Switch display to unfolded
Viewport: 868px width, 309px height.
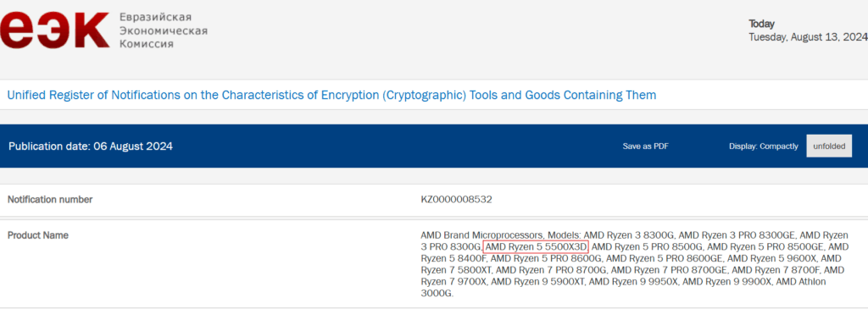[829, 146]
